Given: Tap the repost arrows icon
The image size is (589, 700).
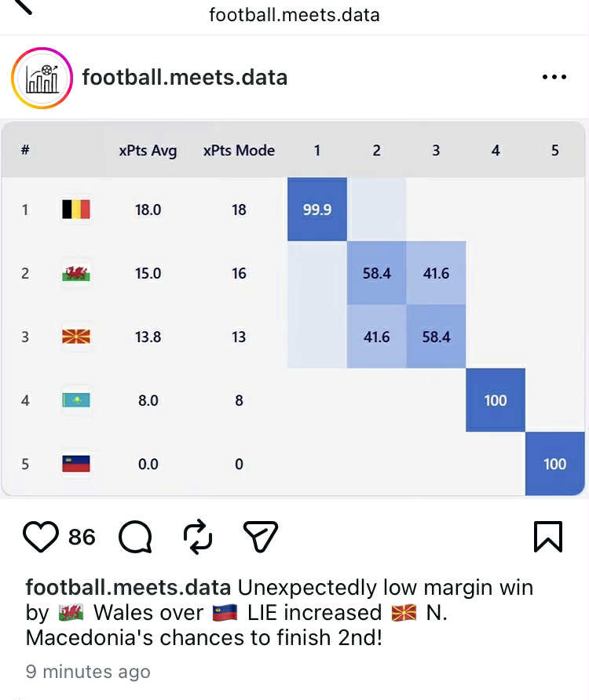Looking at the screenshot, I should click(198, 537).
